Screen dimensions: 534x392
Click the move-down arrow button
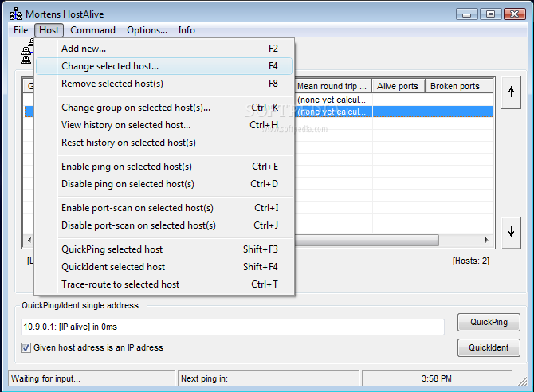[511, 233]
